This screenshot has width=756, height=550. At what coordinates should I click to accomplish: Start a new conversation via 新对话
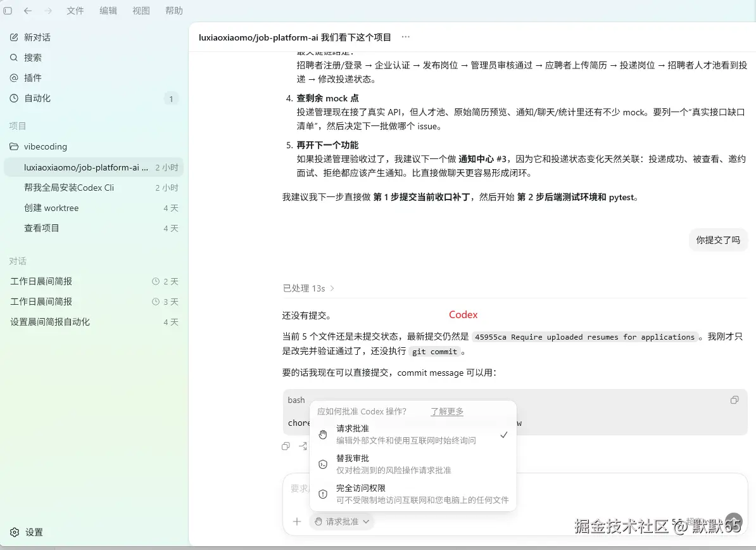coord(94,37)
